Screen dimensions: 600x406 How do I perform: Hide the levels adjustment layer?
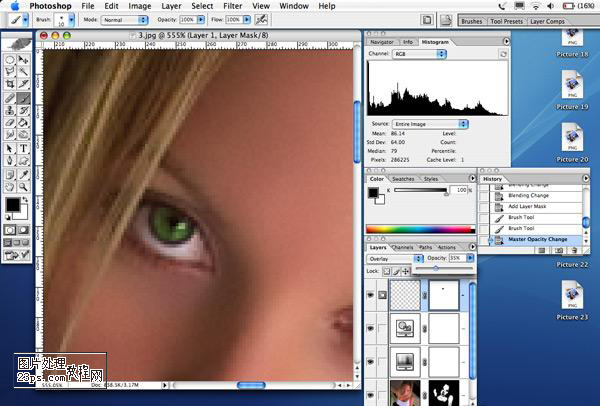(370, 362)
